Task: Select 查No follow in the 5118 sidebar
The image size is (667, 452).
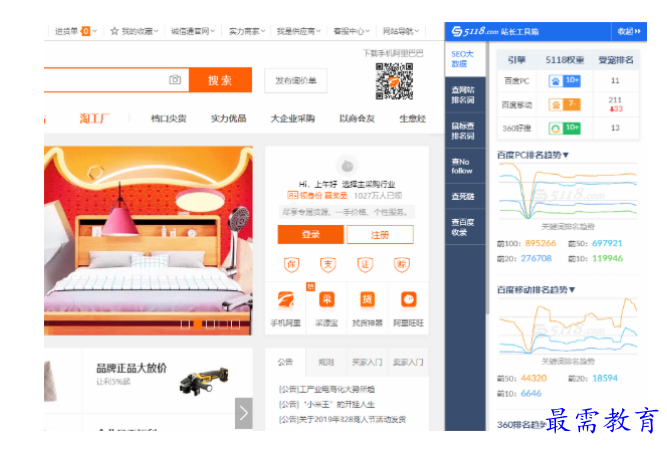Action: coord(465,166)
